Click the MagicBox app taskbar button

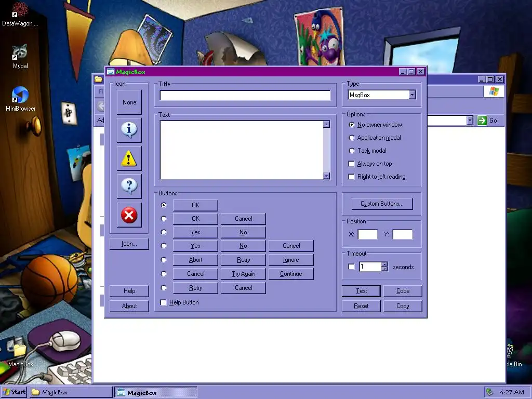point(156,393)
